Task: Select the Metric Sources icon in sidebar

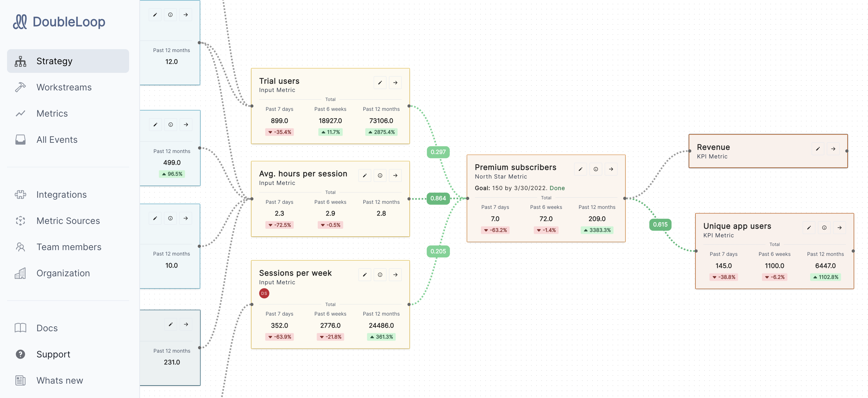Action: (20, 221)
